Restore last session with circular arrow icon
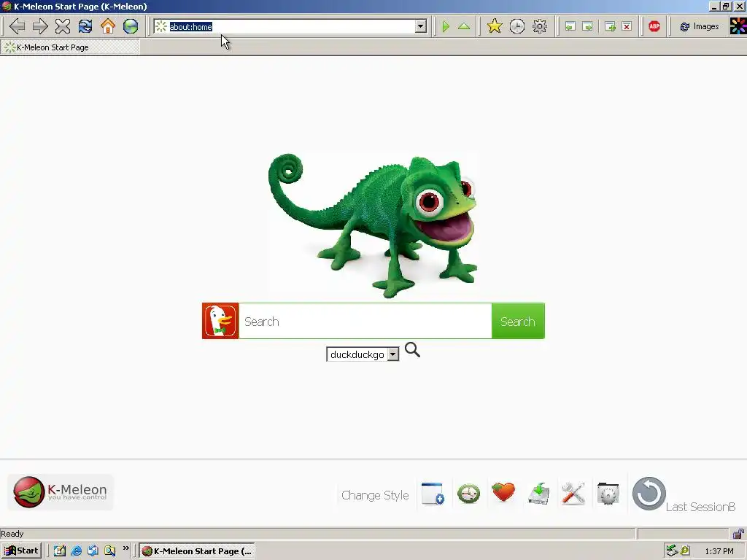Viewport: 747px width, 560px height. coord(649,494)
